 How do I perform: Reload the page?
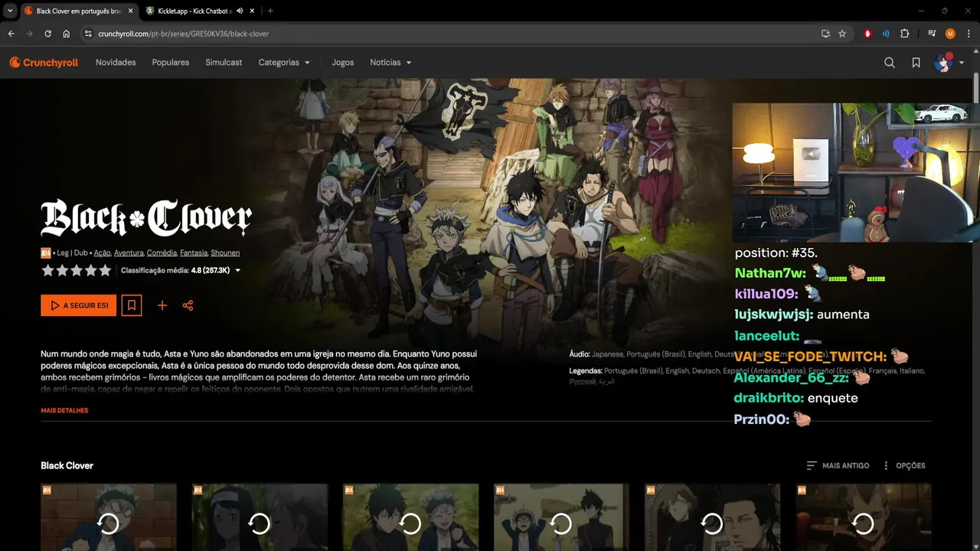coord(47,34)
